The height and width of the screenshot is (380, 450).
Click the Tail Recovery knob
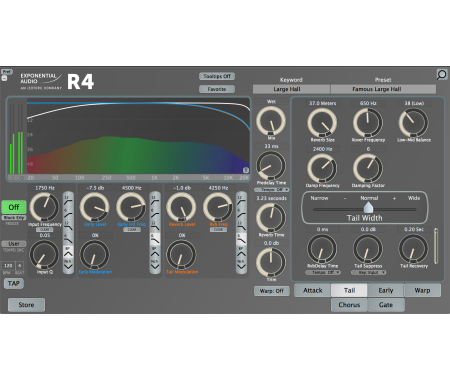coord(414,249)
